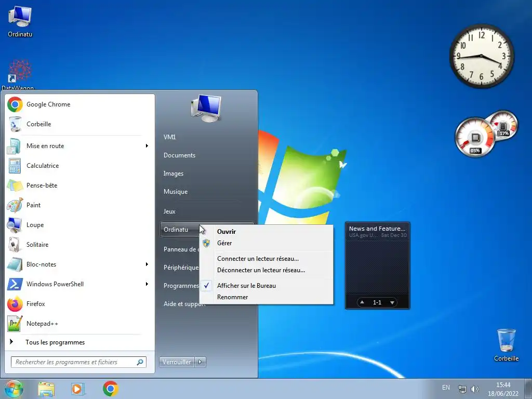Expand the Bloc-notes jump list arrow
This screenshot has height=399, width=532.
pos(147,264)
